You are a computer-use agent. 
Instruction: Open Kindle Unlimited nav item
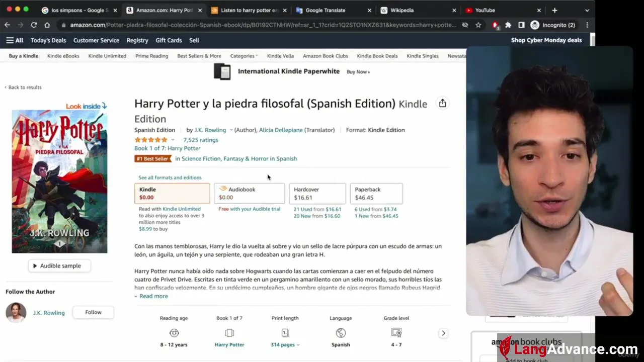107,56
